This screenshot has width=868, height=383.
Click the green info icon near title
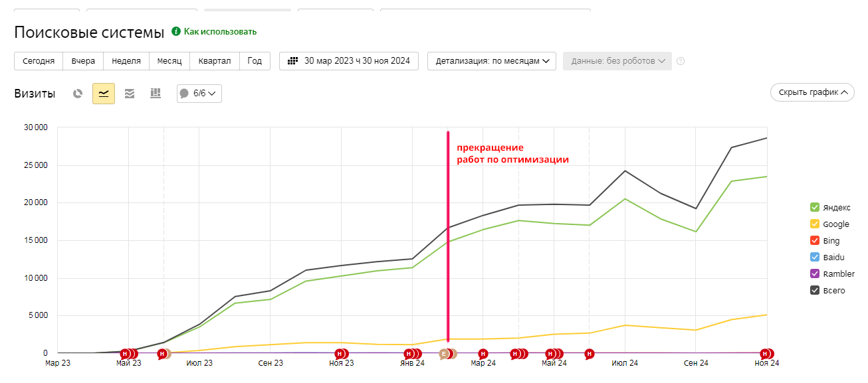click(176, 31)
